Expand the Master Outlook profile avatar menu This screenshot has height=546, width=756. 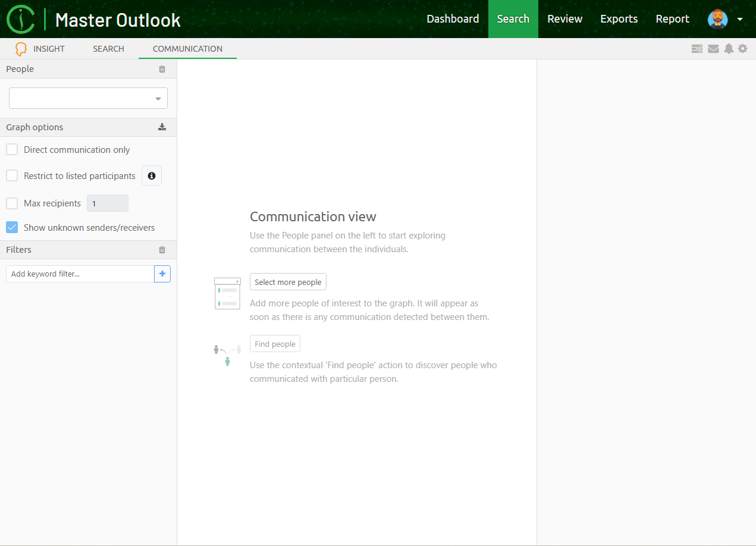coord(717,19)
